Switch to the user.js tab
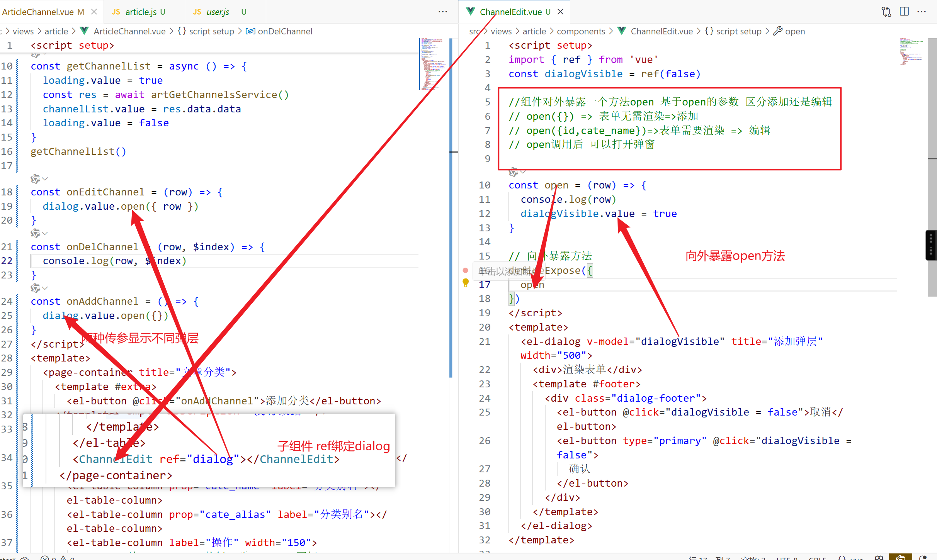937x560 pixels. click(218, 12)
